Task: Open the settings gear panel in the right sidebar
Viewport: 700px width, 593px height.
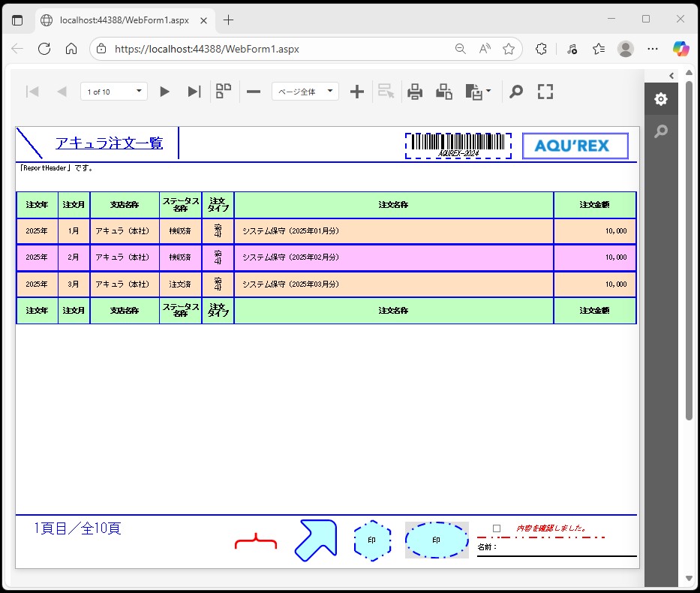Action: pyautogui.click(x=660, y=99)
